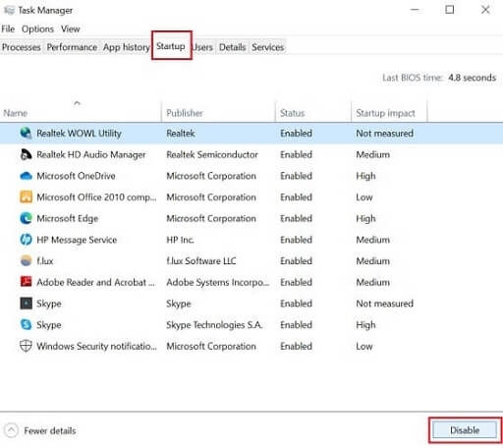Click the Windows Security notification shield icon
This screenshot has height=448, width=503.
(26, 346)
